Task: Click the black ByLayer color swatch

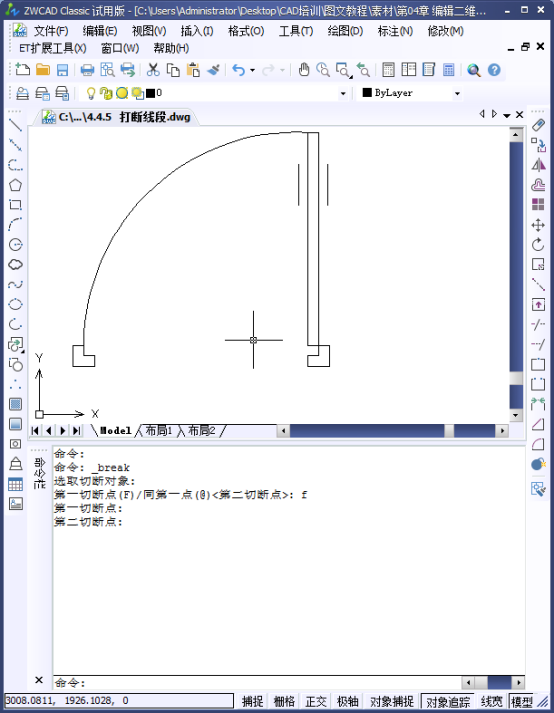Action: click(367, 93)
